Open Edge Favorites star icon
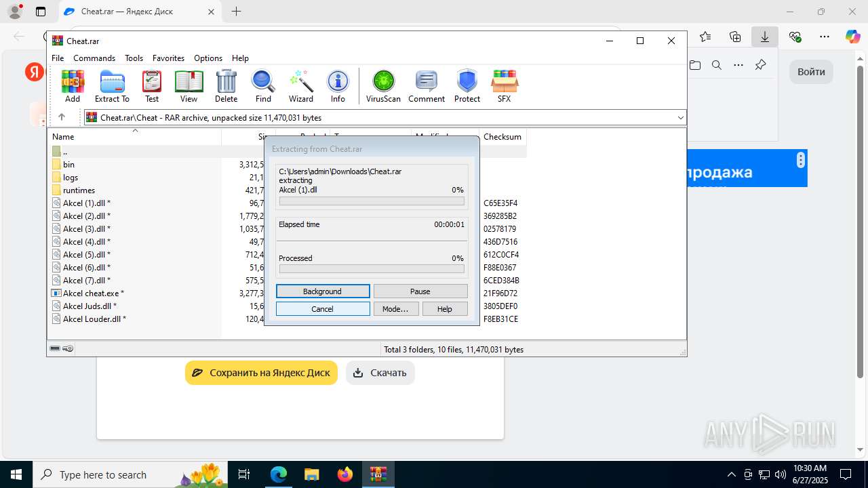Screen dimensions: 868x488 click(705, 37)
